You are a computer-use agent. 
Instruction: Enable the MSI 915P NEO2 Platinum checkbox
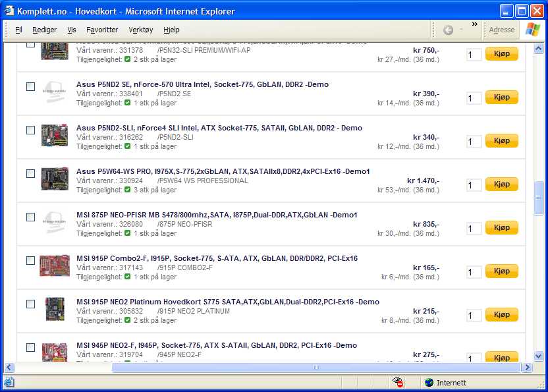[x=31, y=304]
